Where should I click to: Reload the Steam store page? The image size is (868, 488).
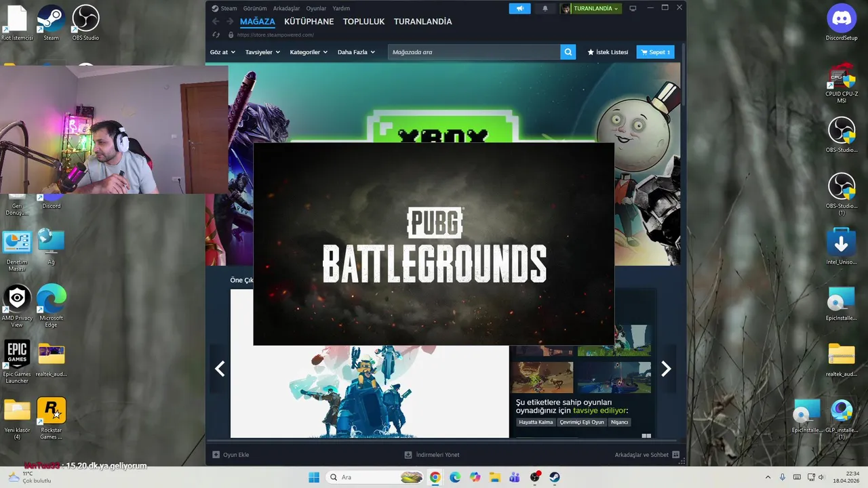tap(216, 35)
